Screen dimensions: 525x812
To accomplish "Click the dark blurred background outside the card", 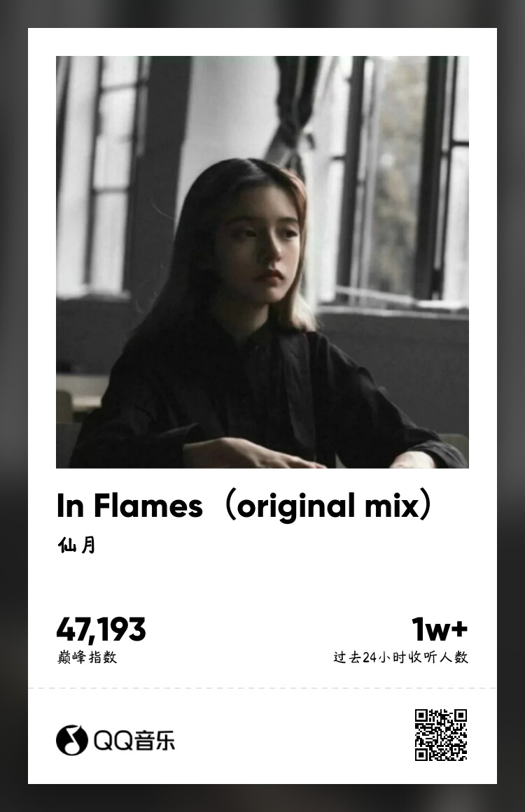I will 13,406.
